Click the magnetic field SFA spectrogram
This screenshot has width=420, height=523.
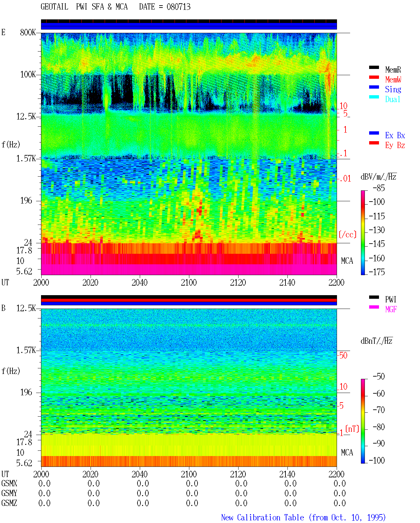tap(189, 372)
